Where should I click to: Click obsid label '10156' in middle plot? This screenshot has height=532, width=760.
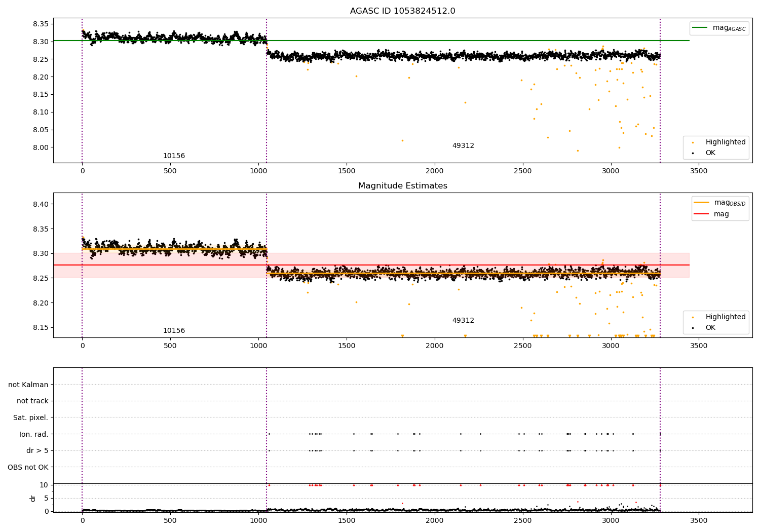(174, 330)
